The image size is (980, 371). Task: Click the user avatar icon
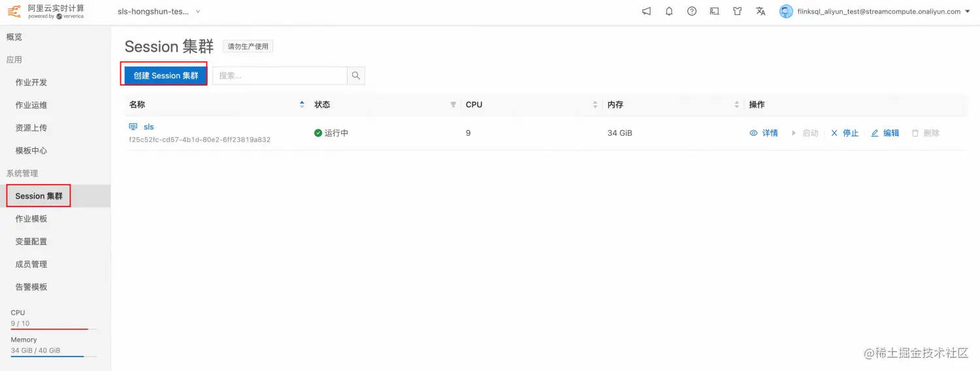pos(786,11)
